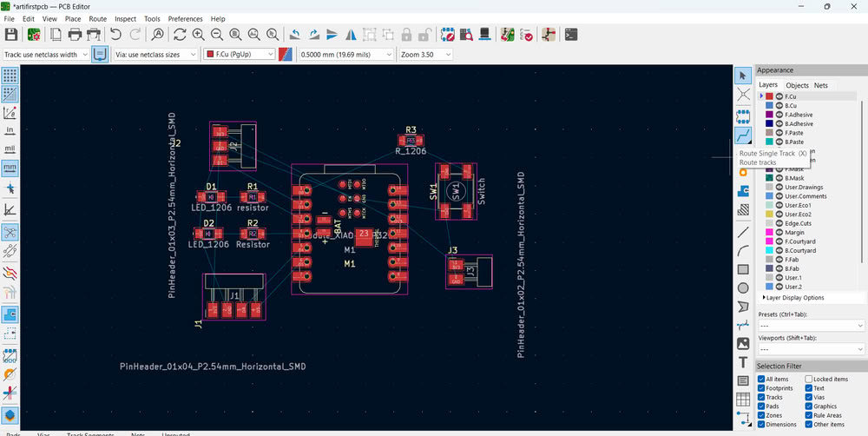Toggle Edge.Cuts layer visibility
This screenshot has height=436, width=868.
pyautogui.click(x=779, y=223)
